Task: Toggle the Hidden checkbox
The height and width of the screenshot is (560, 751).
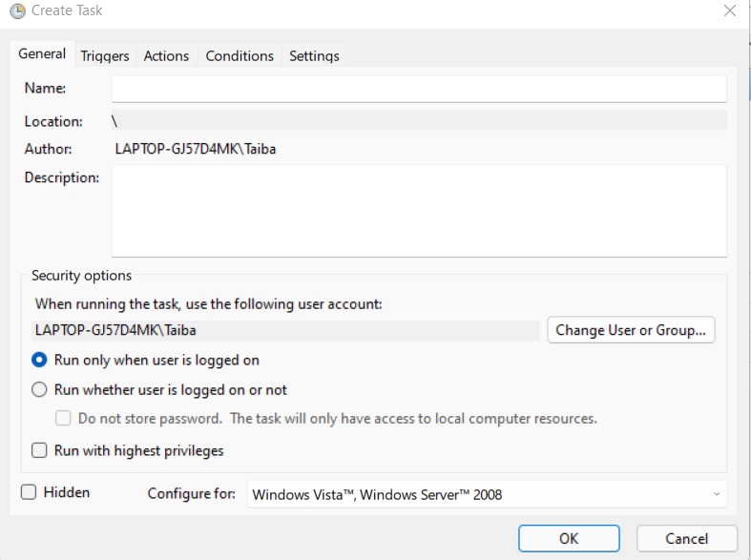Action: pyautogui.click(x=29, y=492)
